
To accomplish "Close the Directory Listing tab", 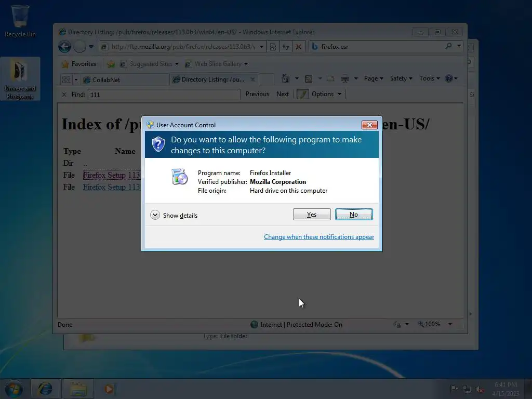I will [252, 79].
